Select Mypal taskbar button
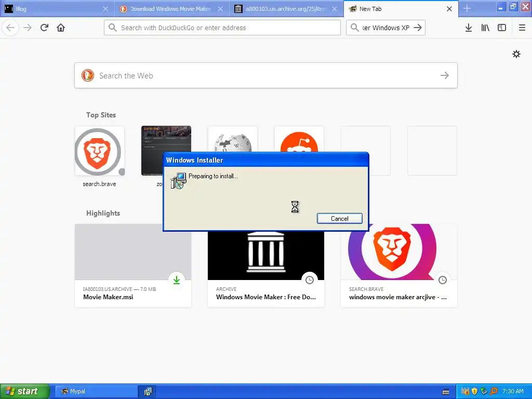The height and width of the screenshot is (399, 532). [x=96, y=391]
